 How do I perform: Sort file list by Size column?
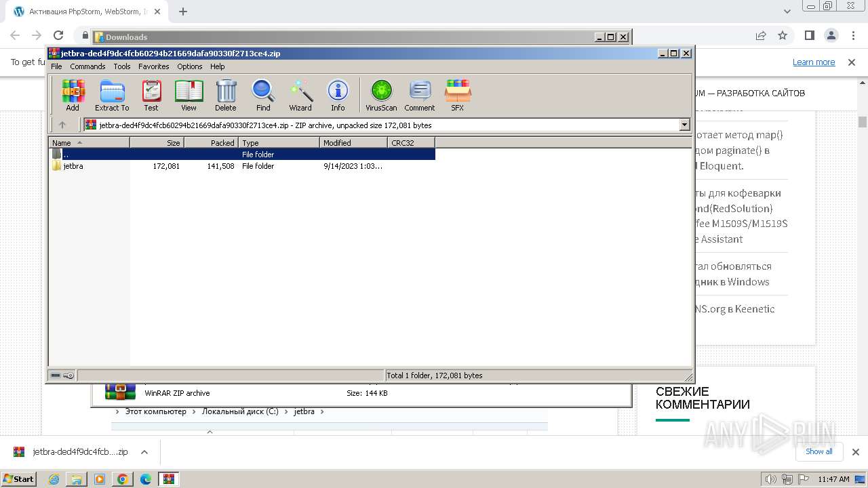157,142
